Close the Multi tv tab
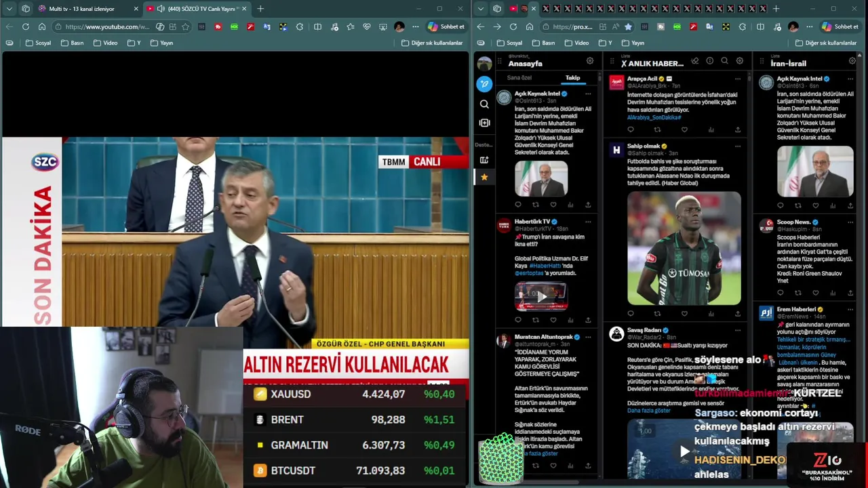Viewport: 868px width, 488px height. tap(136, 9)
